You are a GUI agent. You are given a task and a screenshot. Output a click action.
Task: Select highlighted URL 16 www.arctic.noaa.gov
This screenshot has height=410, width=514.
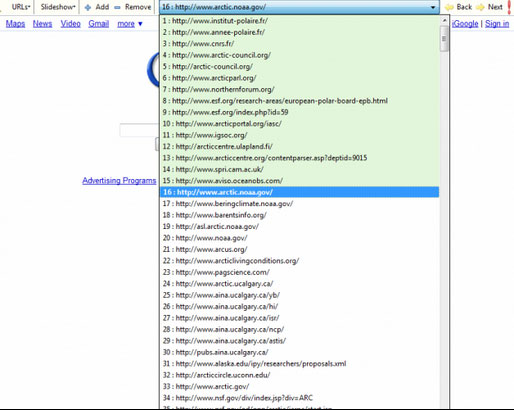pyautogui.click(x=299, y=192)
